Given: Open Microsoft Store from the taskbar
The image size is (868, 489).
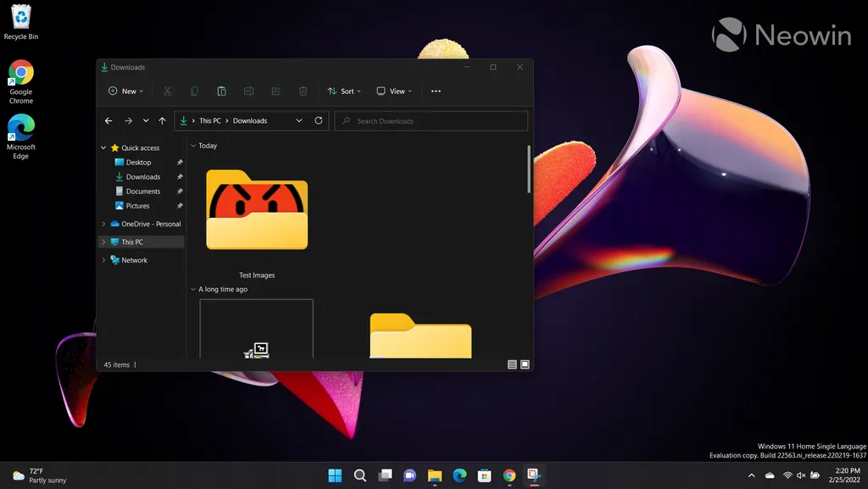Looking at the screenshot, I should [484, 475].
